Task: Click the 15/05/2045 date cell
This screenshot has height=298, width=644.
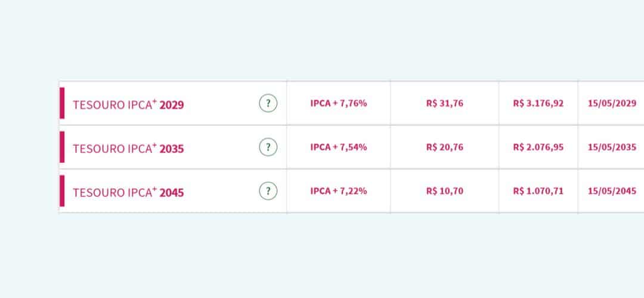Action: coord(612,191)
